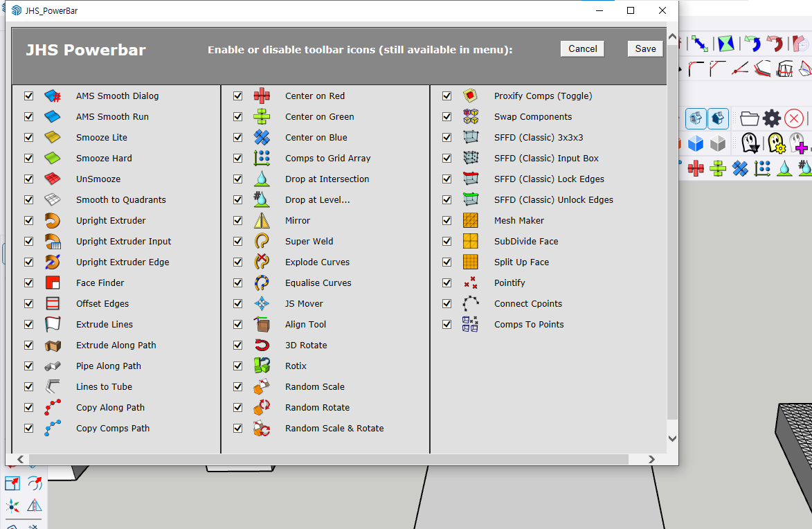This screenshot has height=529, width=812.
Task: Click the Proxify Comps icon
Action: pyautogui.click(x=470, y=96)
